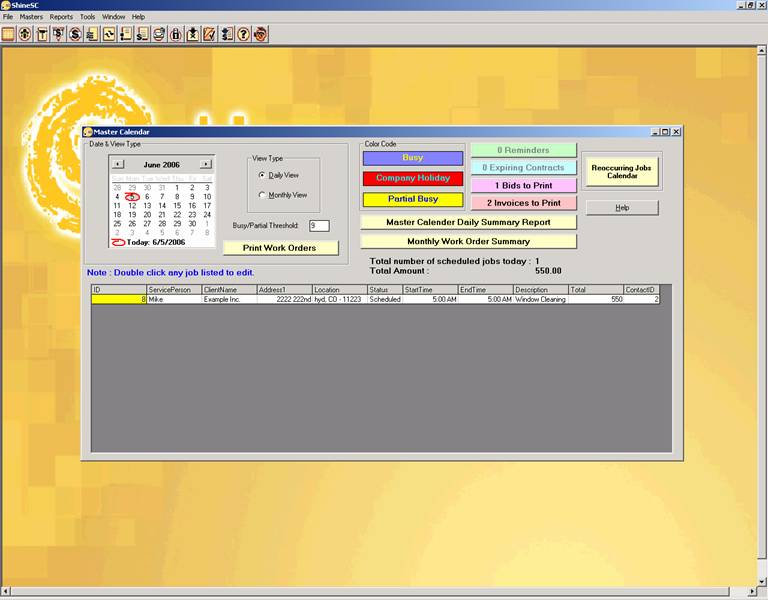Click the notepad with checkmark icon
This screenshot has height=600, width=768.
click(210, 34)
